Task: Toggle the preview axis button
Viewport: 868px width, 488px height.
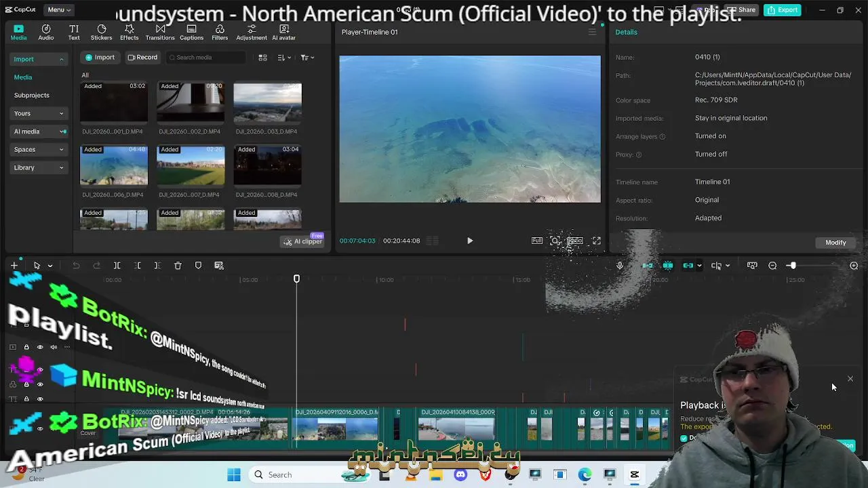Action: pos(716,266)
